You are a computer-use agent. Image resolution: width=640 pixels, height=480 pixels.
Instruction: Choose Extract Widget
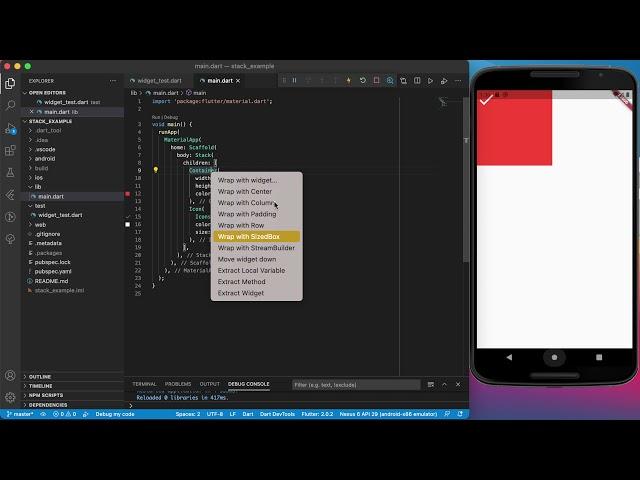click(256, 293)
